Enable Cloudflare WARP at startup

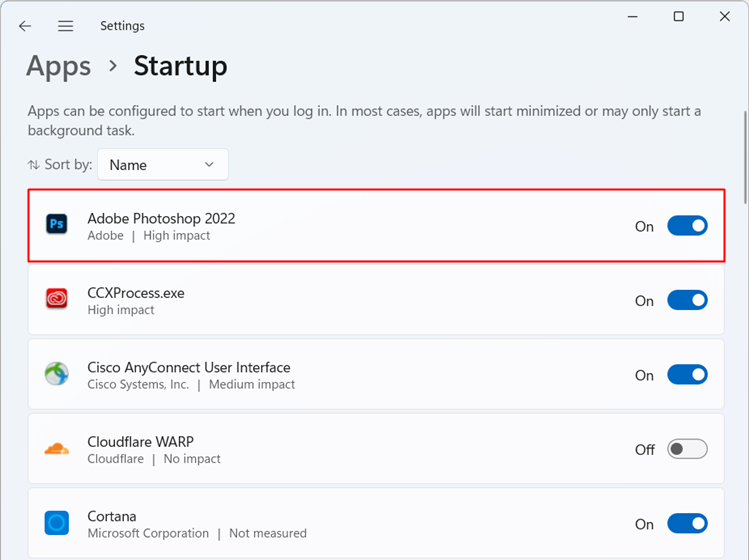tap(687, 449)
